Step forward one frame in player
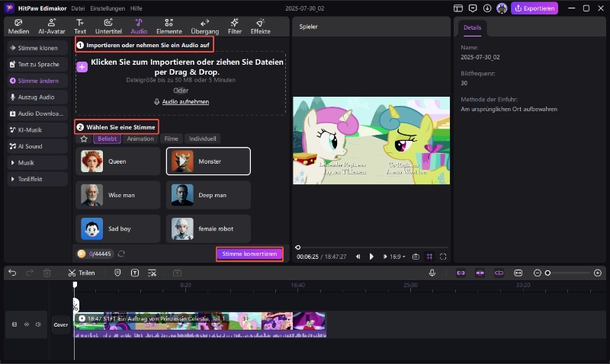The height and width of the screenshot is (364, 610). 385,257
